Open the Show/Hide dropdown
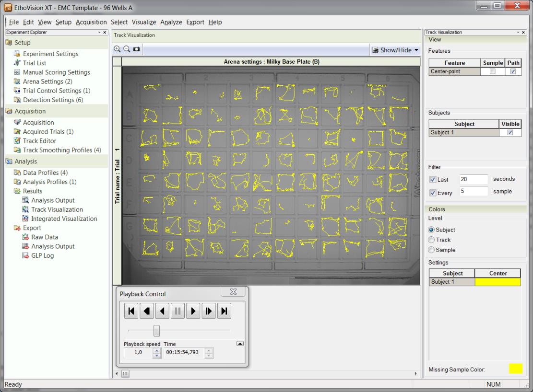The width and height of the screenshot is (533, 392). coord(395,50)
